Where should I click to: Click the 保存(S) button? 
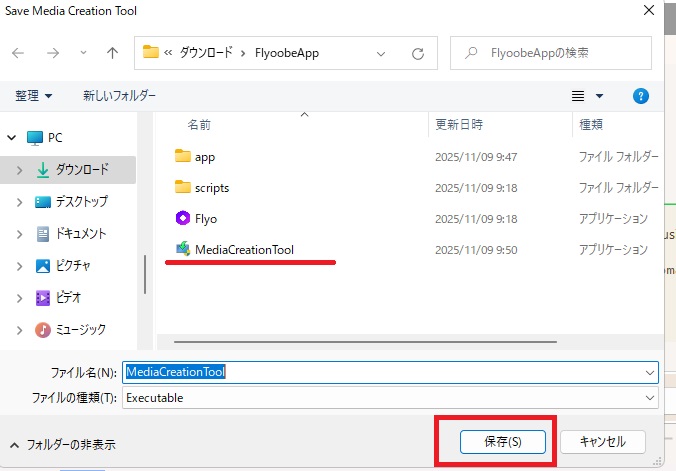tap(502, 441)
